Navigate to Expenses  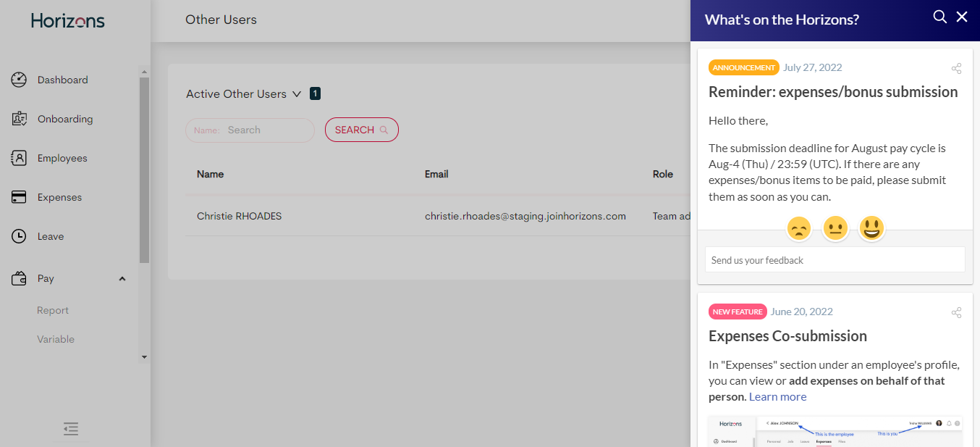coord(59,197)
